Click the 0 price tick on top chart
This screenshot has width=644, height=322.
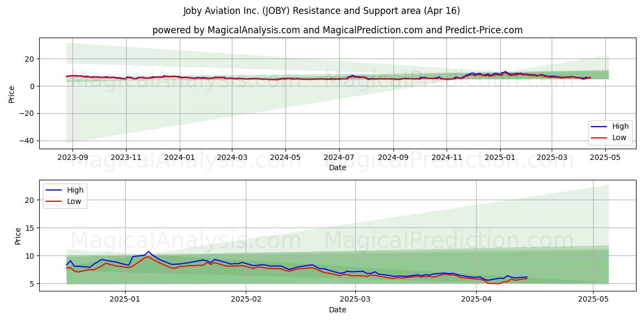pyautogui.click(x=33, y=86)
